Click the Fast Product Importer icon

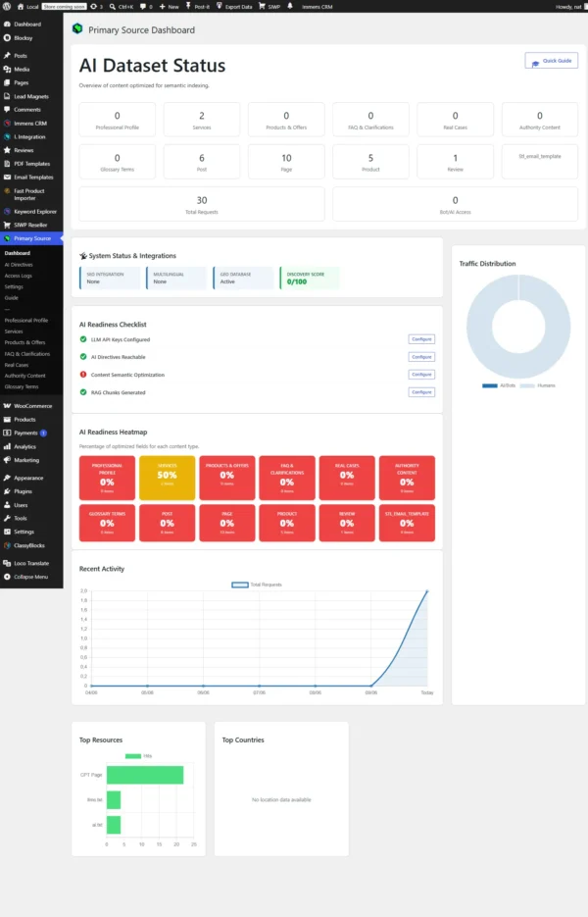(x=7, y=191)
